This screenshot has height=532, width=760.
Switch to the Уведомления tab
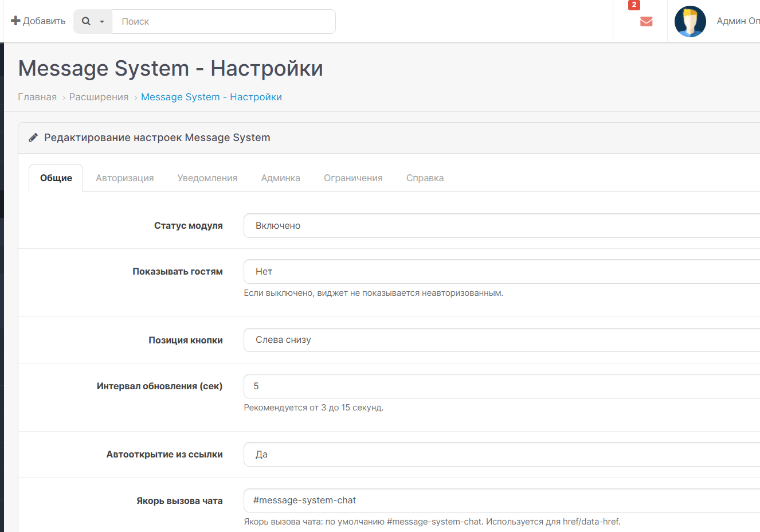207,178
